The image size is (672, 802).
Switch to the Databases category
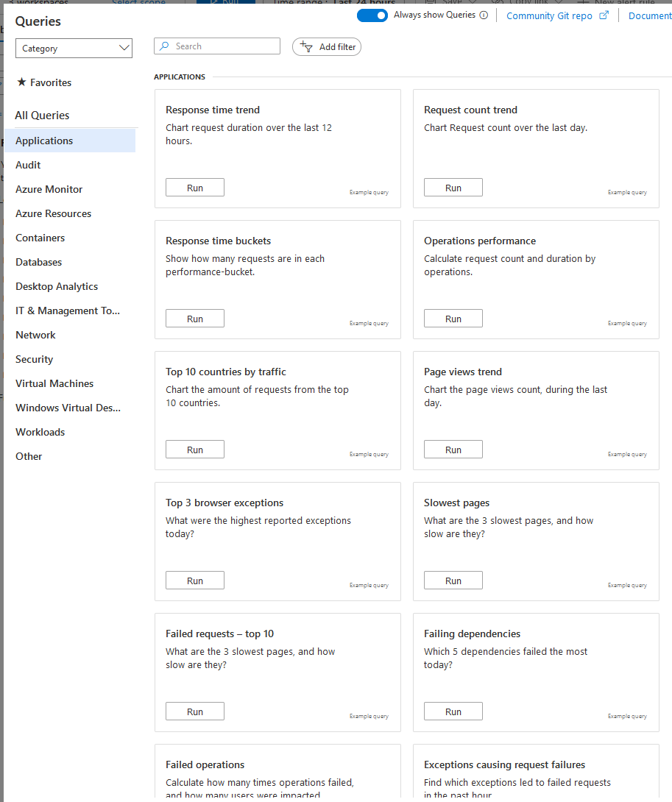38,262
